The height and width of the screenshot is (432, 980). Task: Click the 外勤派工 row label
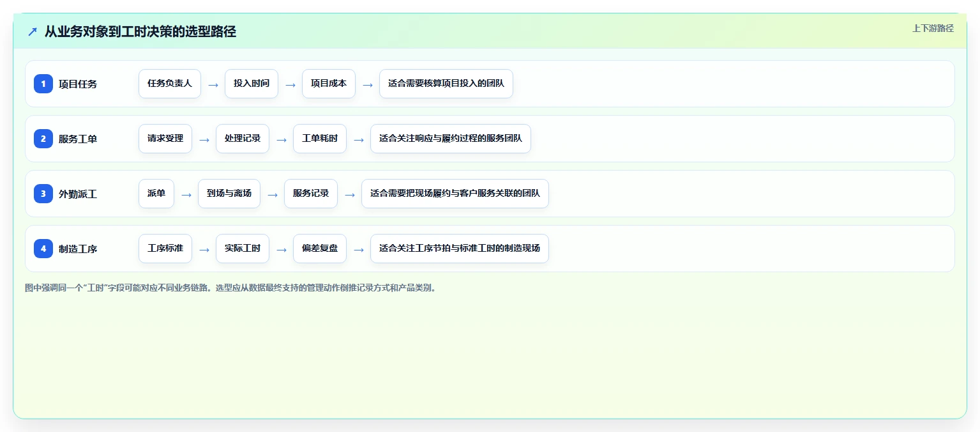[78, 194]
